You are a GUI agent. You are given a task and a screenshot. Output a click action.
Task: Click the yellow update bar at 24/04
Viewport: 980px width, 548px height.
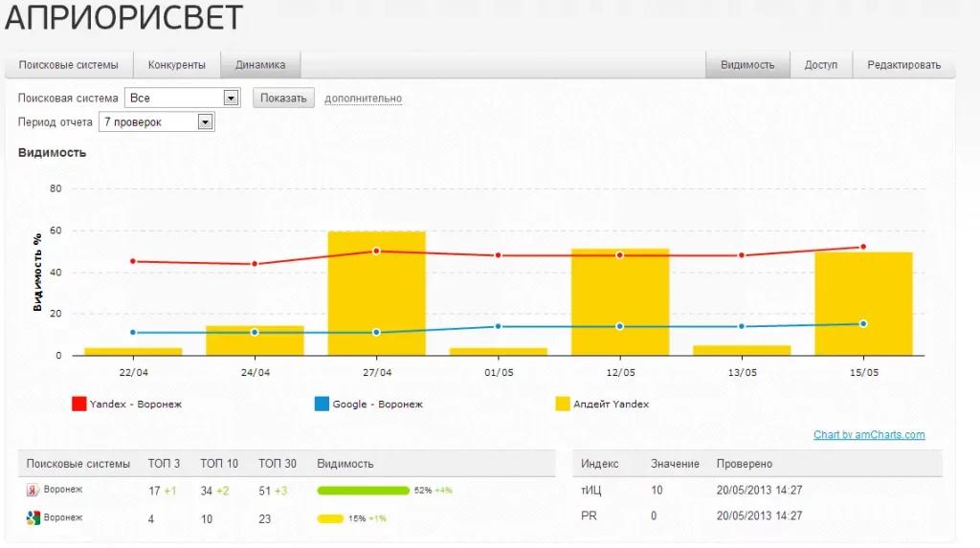[255, 340]
